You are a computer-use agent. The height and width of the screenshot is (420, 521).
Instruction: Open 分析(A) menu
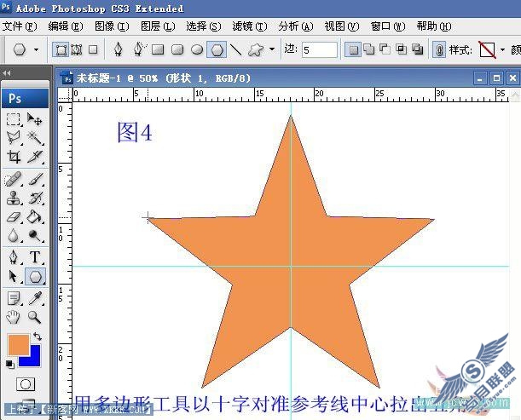click(296, 26)
